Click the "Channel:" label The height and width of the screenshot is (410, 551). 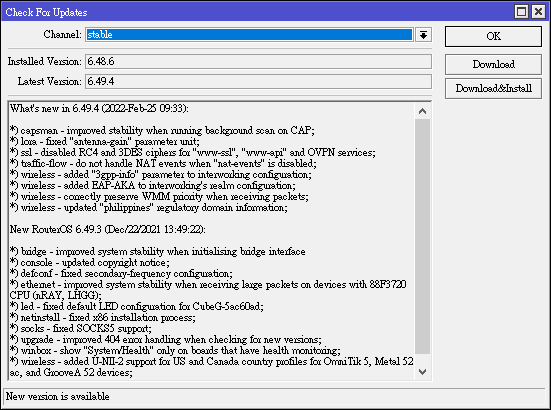(63, 34)
